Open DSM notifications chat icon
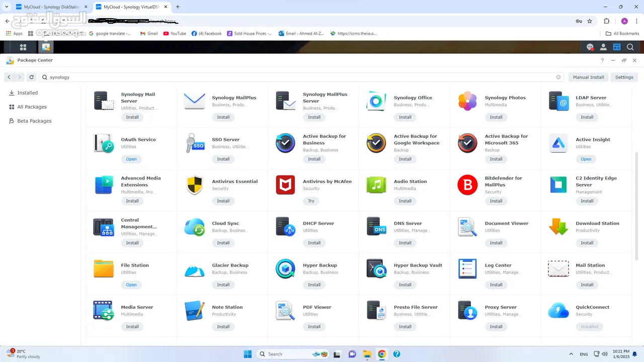 coord(590,47)
